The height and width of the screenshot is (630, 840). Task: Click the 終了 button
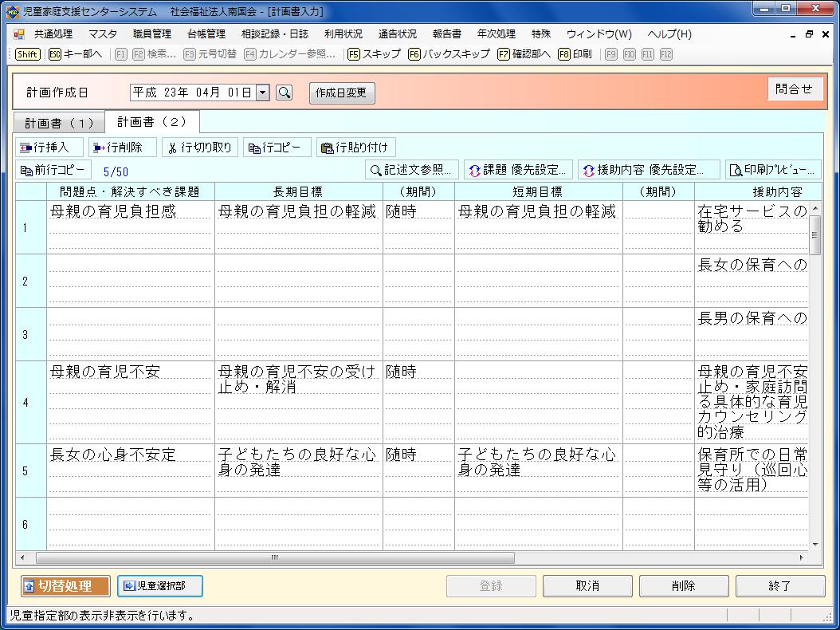click(779, 586)
